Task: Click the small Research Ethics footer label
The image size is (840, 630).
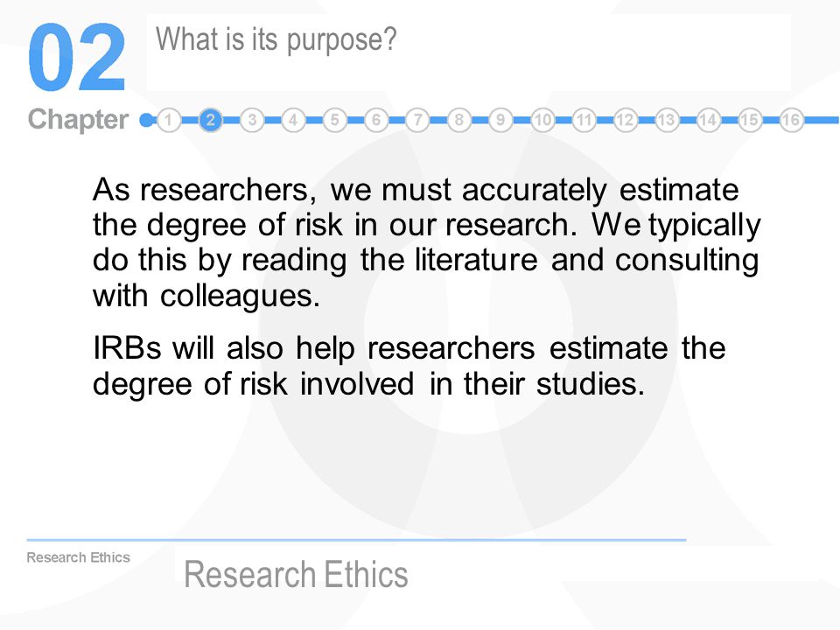Action: pyautogui.click(x=78, y=557)
